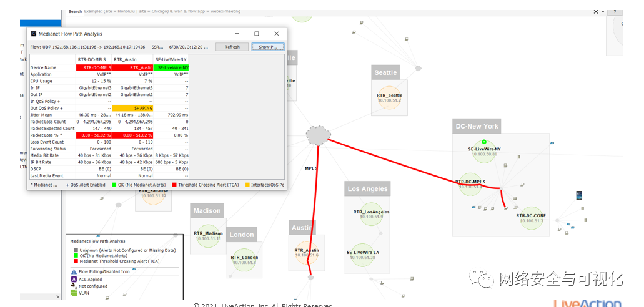Screen dimensions: 644x307
Task: Click the Forwarding Status row label
Action: (x=47, y=149)
